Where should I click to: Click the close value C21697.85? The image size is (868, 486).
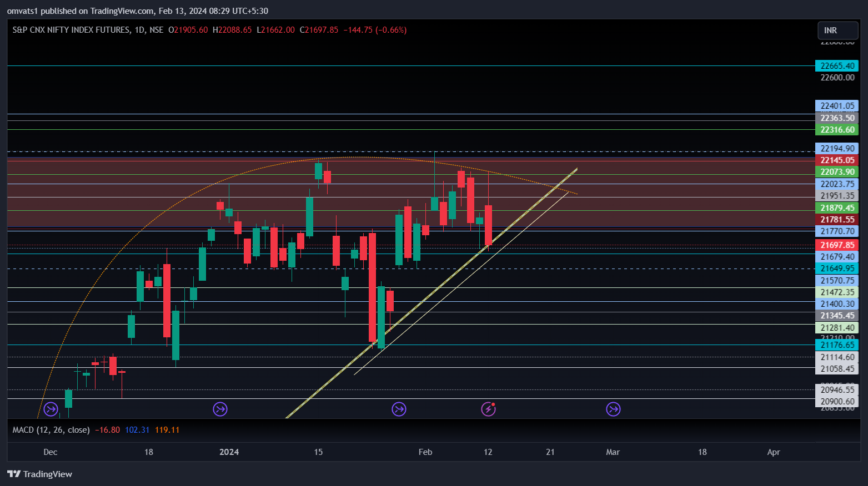319,30
